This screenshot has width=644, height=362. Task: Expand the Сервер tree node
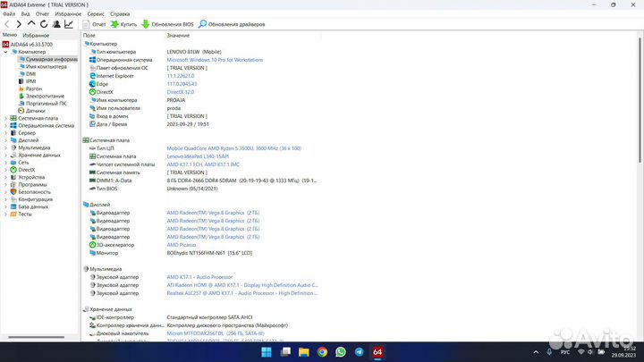pos(5,133)
